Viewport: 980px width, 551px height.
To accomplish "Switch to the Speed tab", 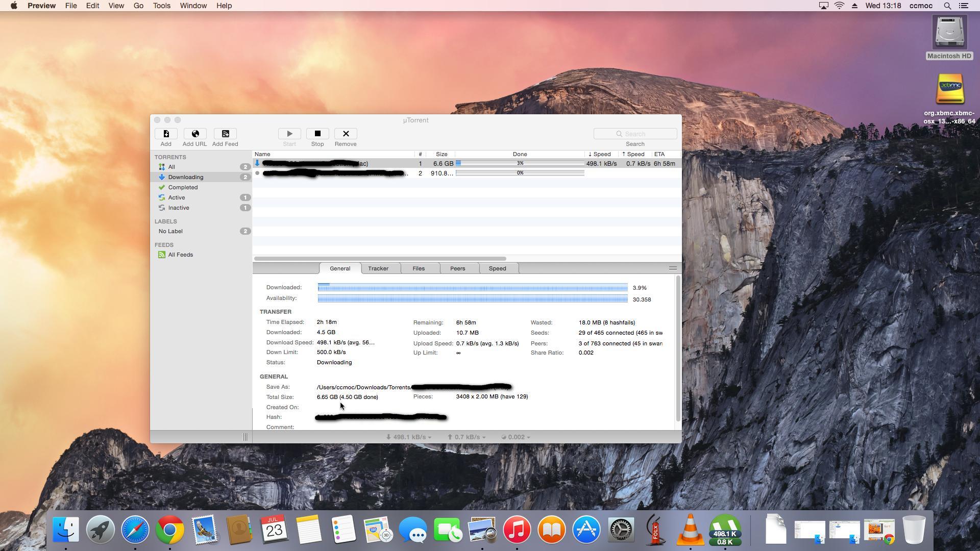I will tap(497, 268).
